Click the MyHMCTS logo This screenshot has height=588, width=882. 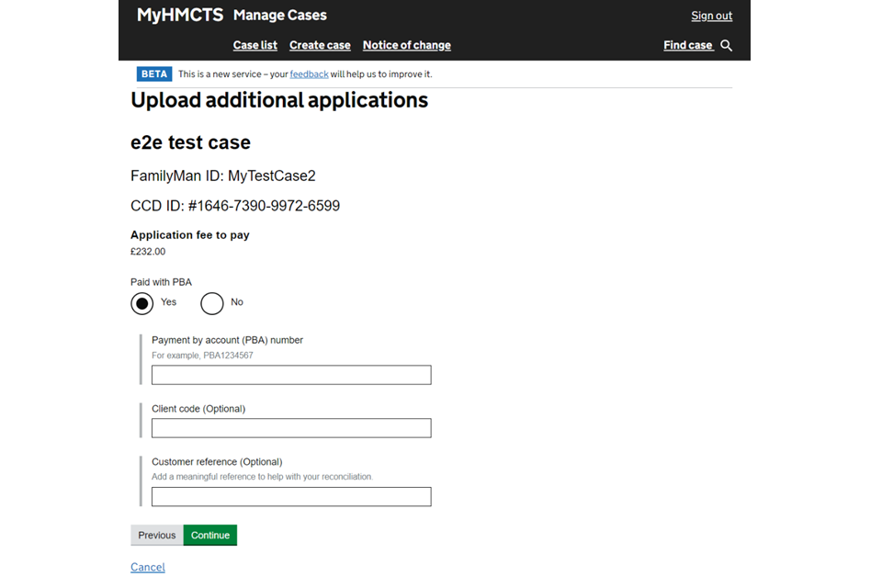click(x=180, y=15)
